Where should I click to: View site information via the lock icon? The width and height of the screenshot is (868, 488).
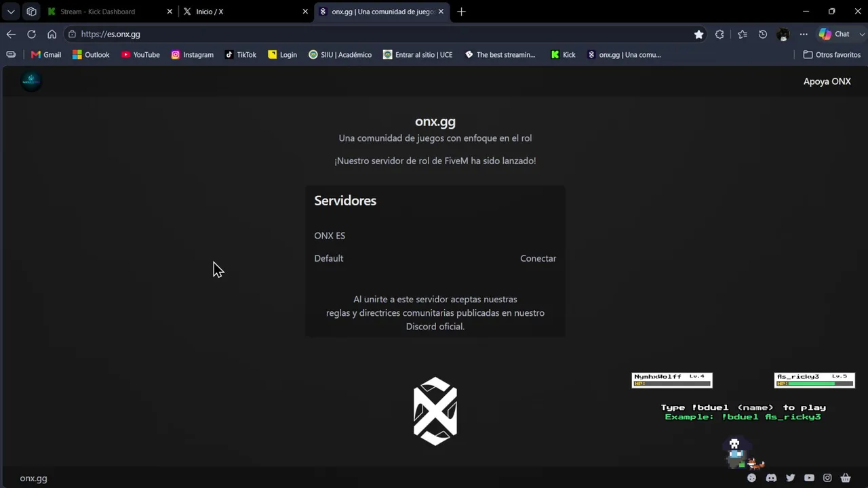pyautogui.click(x=72, y=34)
